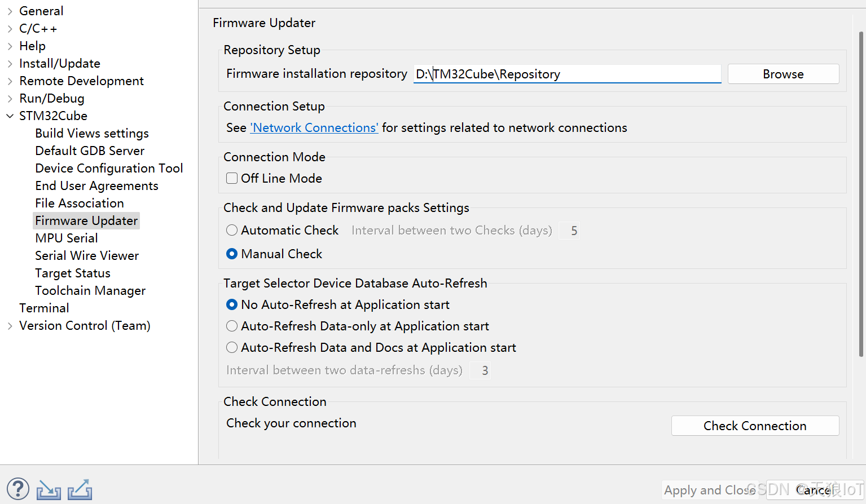Expand the Run/Debug tree node
The width and height of the screenshot is (866, 504).
10,99
